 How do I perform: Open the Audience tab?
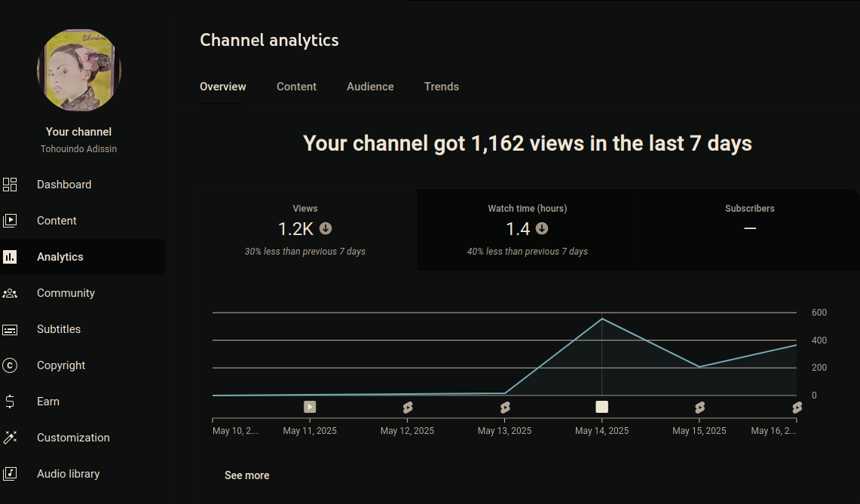[370, 87]
